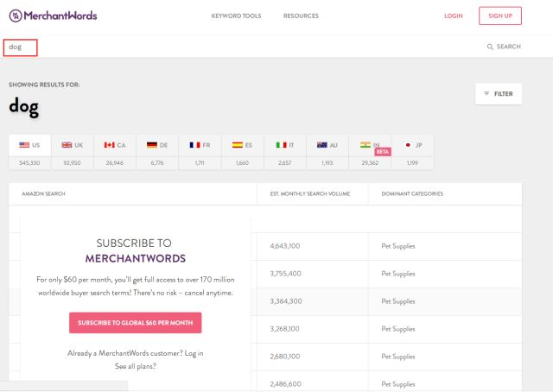Select the Spain flag icon
This screenshot has height=392, width=553.
click(238, 145)
